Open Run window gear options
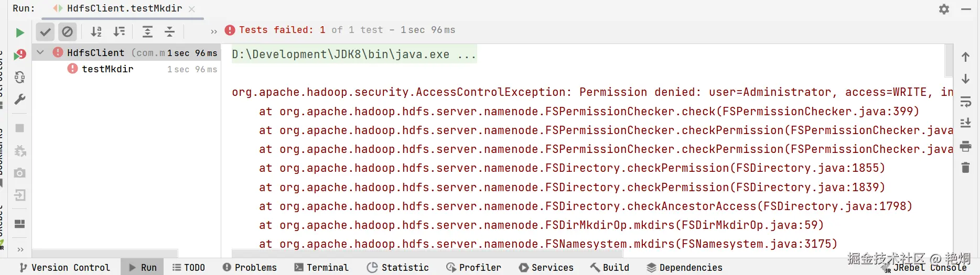980x275 pixels. pyautogui.click(x=944, y=9)
